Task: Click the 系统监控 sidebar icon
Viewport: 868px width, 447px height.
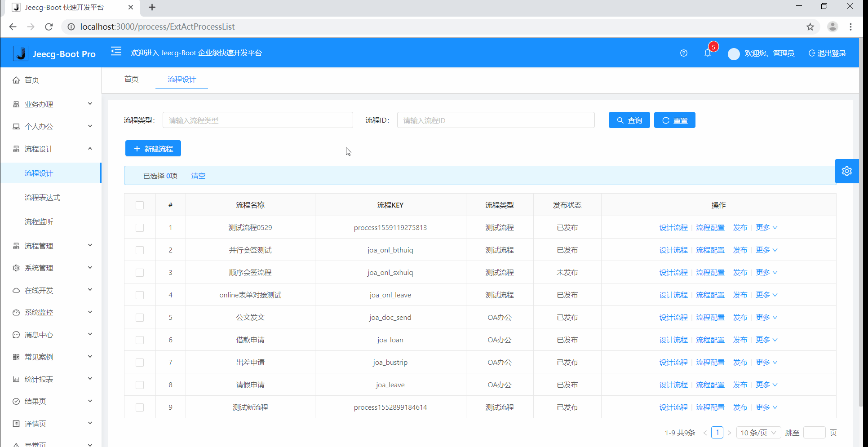Action: coord(16,312)
